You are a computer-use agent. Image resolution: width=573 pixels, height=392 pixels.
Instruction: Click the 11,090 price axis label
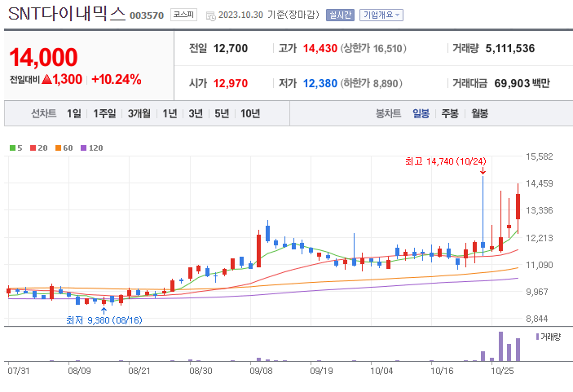click(540, 265)
